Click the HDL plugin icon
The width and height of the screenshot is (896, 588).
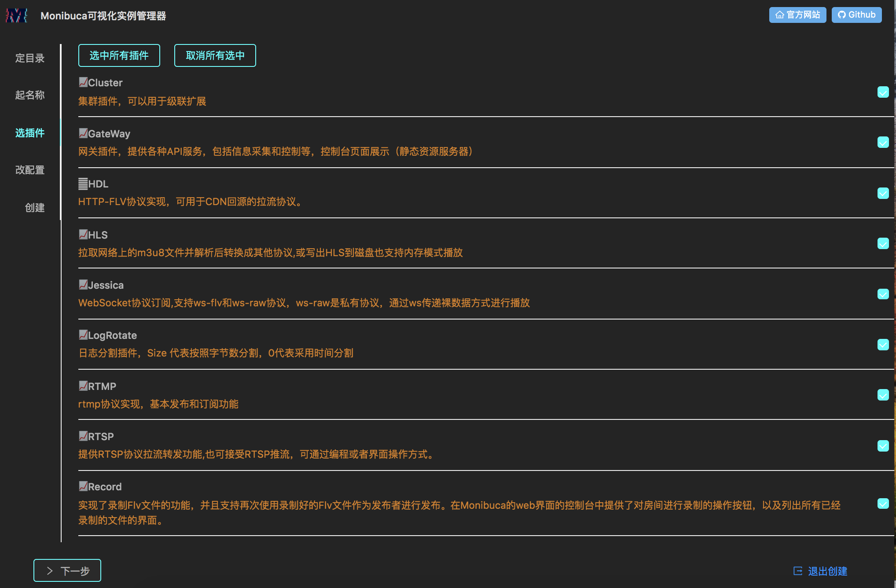point(83,184)
